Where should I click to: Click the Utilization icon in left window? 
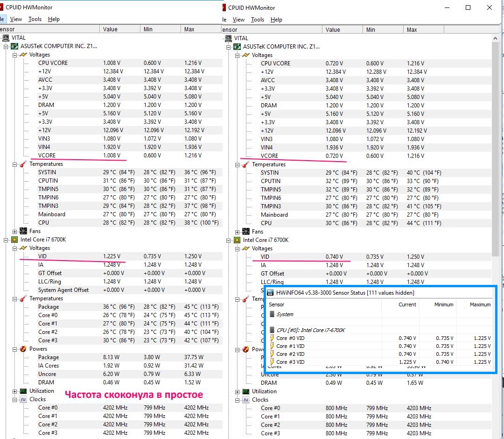(23, 391)
